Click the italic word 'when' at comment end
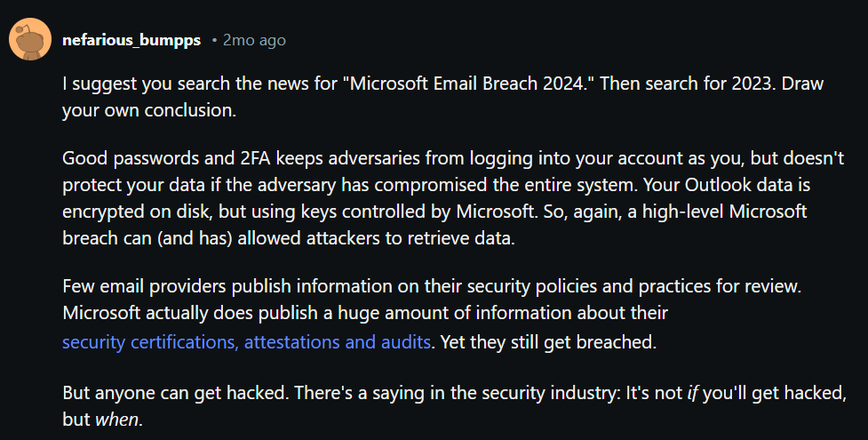 [116, 420]
